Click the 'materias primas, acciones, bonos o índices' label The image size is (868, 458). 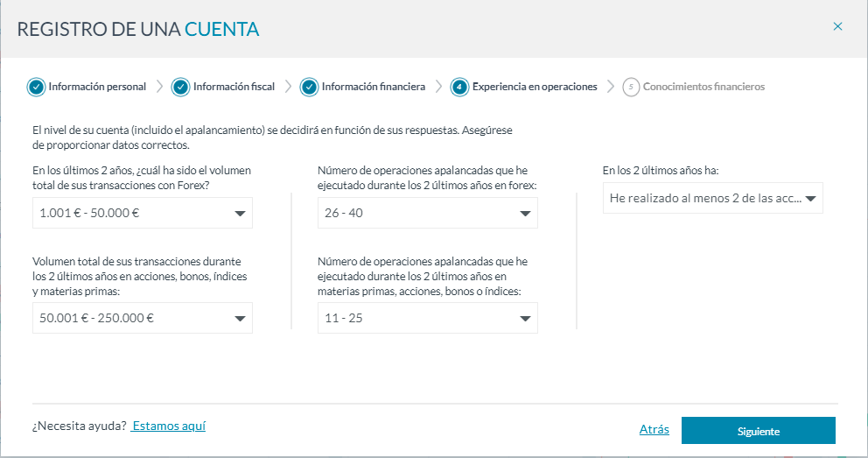pyautogui.click(x=423, y=277)
